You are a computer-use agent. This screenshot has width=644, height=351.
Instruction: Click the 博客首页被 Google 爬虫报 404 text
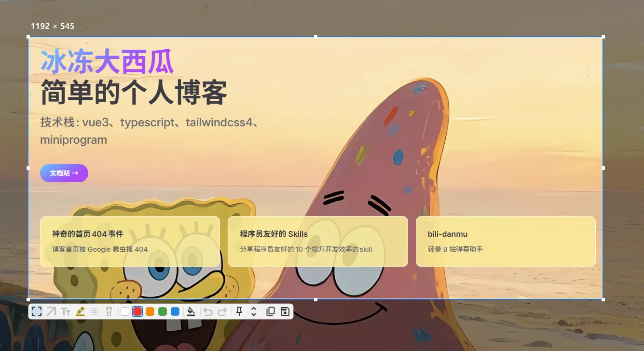point(100,249)
